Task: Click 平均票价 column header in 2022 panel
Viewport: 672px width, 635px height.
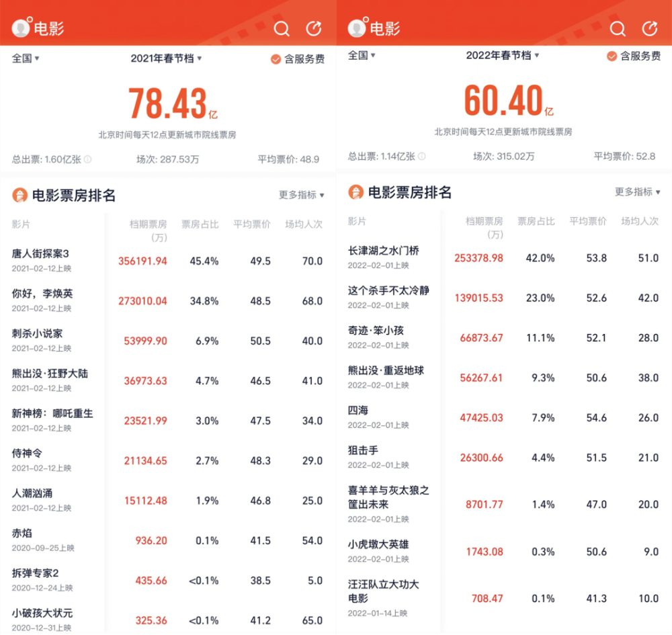Action: [x=588, y=222]
